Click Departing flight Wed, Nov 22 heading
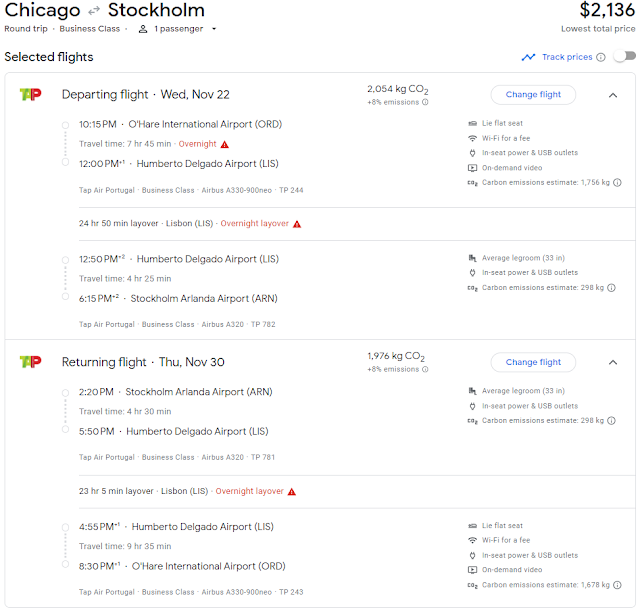 pos(146,95)
